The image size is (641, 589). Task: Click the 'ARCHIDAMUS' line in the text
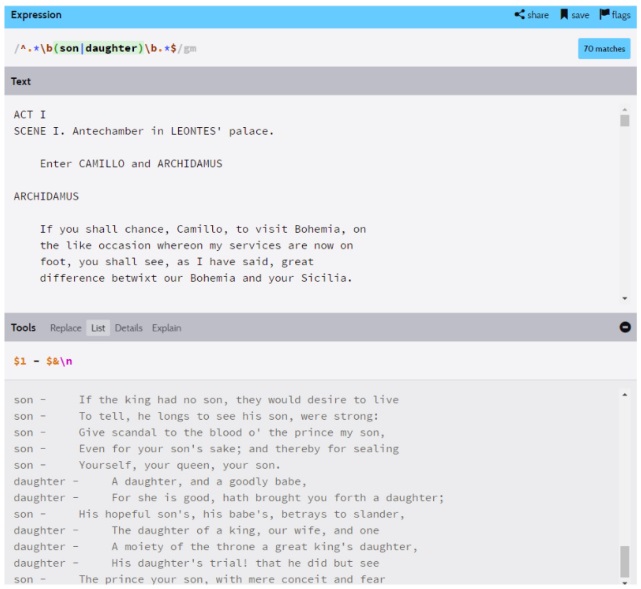coord(46,196)
